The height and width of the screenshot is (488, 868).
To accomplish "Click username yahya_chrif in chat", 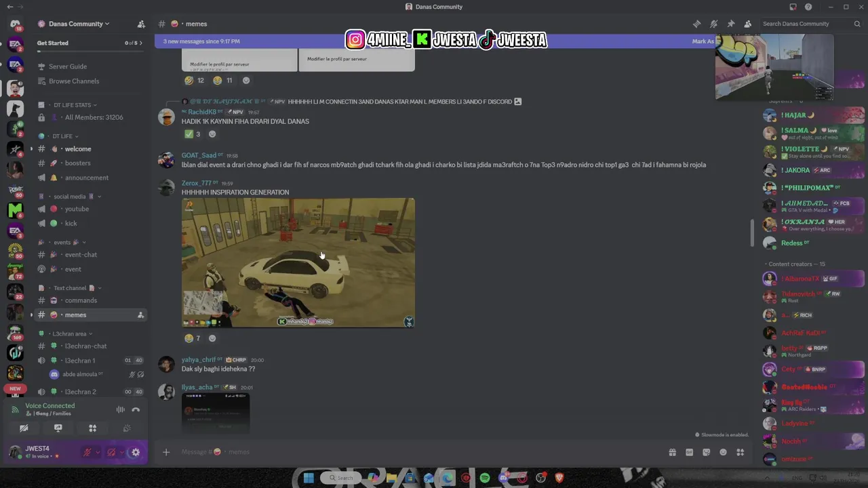I will point(198,360).
